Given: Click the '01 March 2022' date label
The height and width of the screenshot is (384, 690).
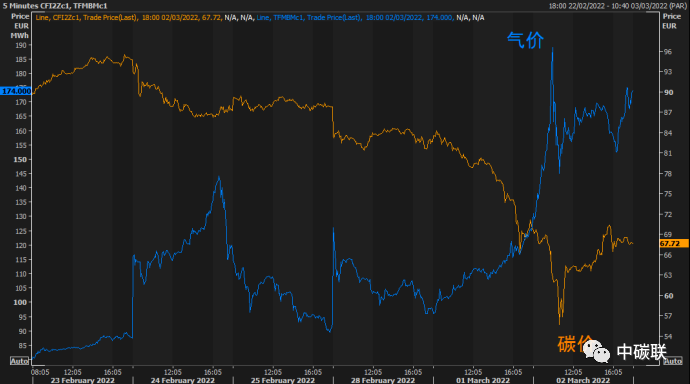Looking at the screenshot, I should point(483,380).
